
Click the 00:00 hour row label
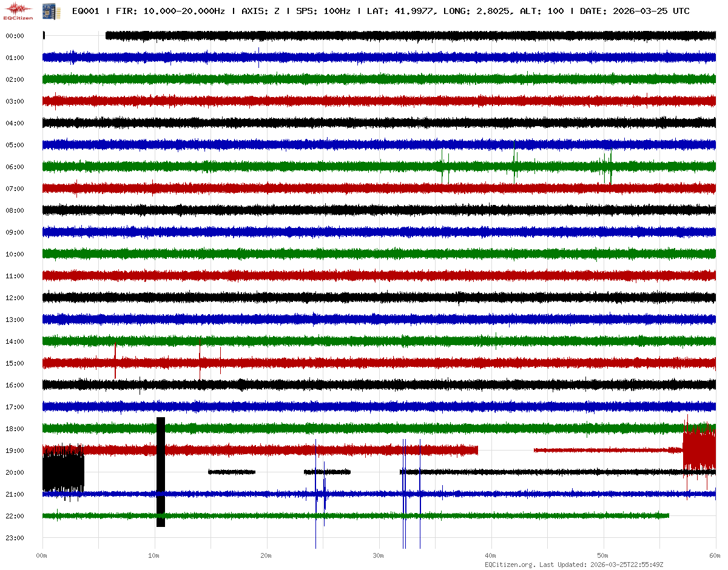15,36
